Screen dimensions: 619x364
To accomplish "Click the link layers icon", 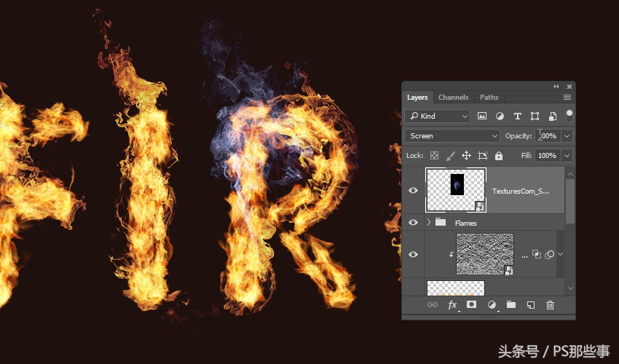I will 433,305.
